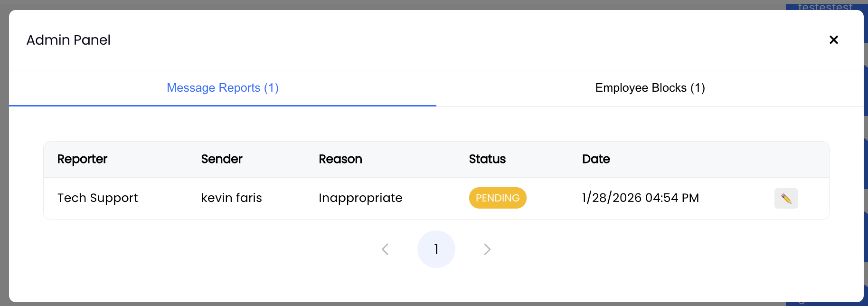Click the Admin Panel title text

tap(68, 40)
